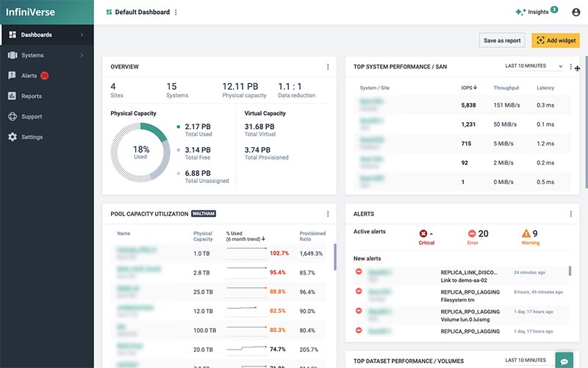Open the Insights sparkle icon
588x368 pixels.
click(520, 13)
